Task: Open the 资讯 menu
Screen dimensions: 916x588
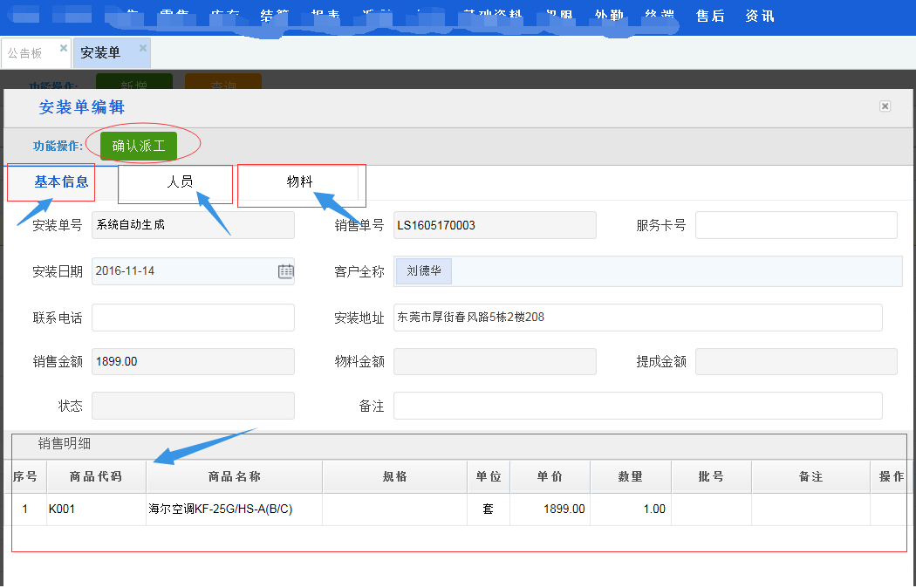Action: point(760,16)
